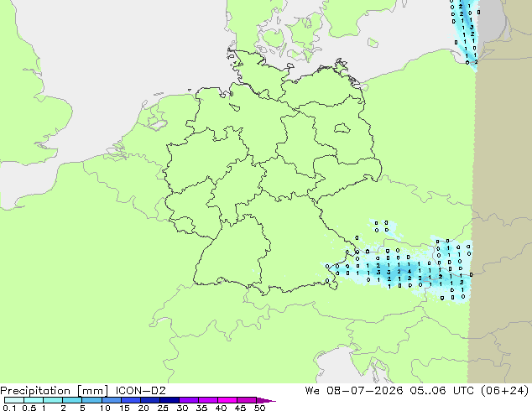532x411 pixels.
Task: Click the 'Precipitation [mm]' legend title
Action: click(x=55, y=391)
